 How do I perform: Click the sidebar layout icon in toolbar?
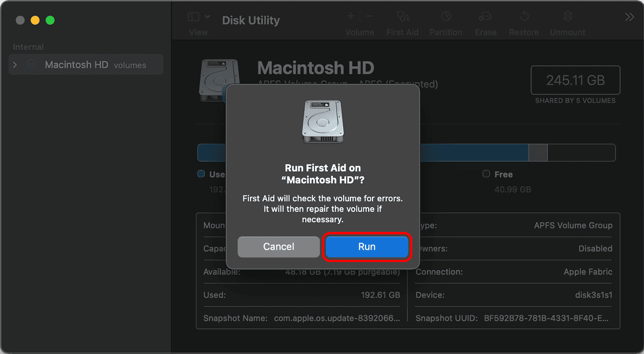click(x=194, y=17)
